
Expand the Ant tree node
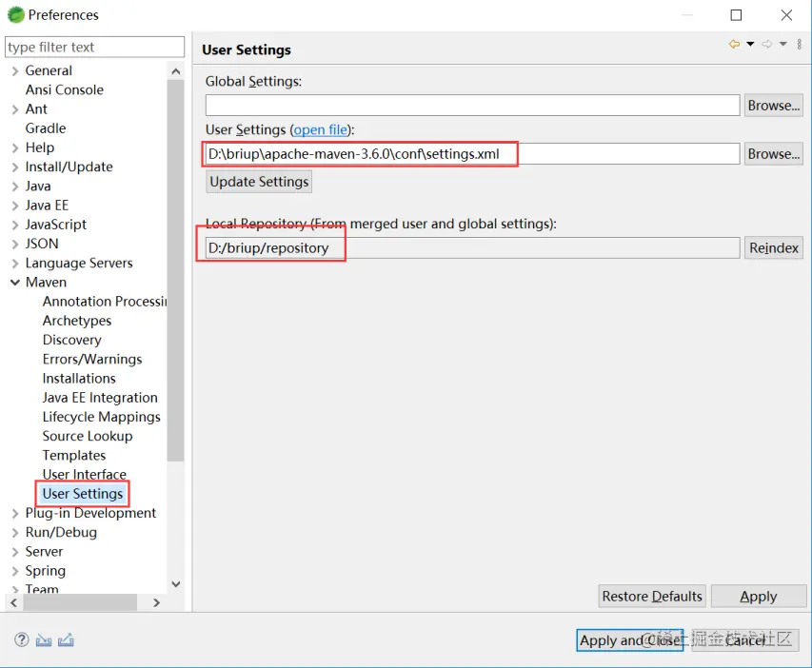coord(15,109)
